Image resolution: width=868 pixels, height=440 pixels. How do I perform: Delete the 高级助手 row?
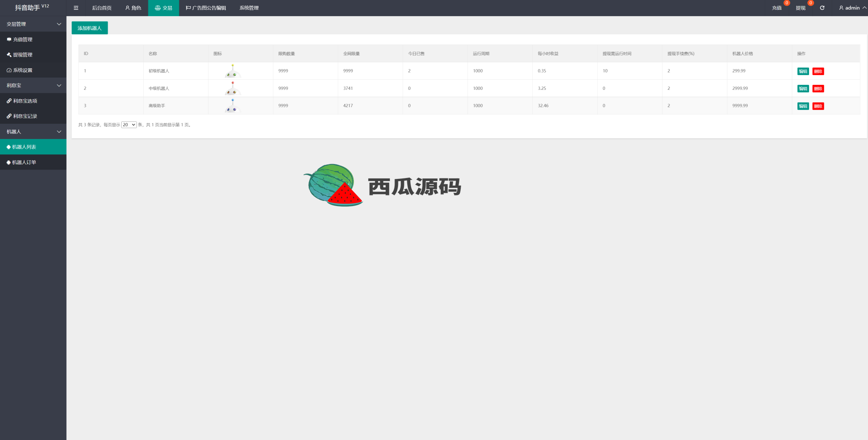[x=818, y=106]
